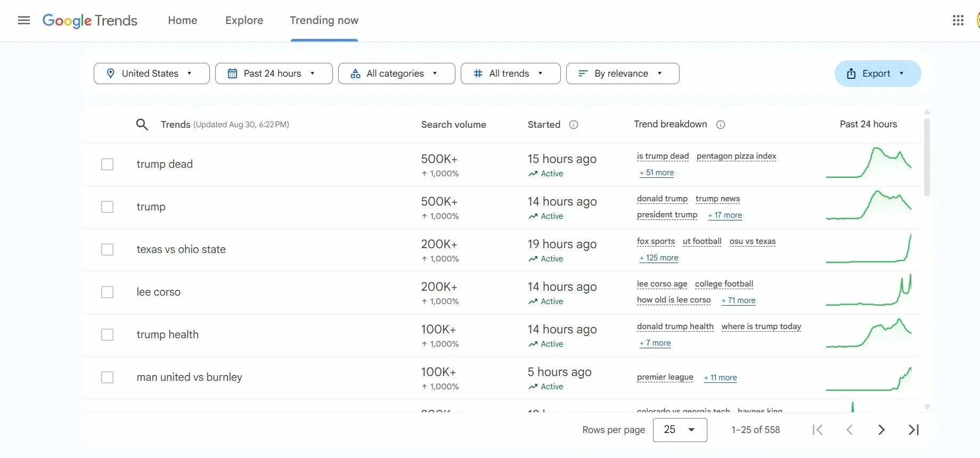Image resolution: width=980 pixels, height=458 pixels.
Task: Select the trump row checkbox
Action: coord(107,207)
